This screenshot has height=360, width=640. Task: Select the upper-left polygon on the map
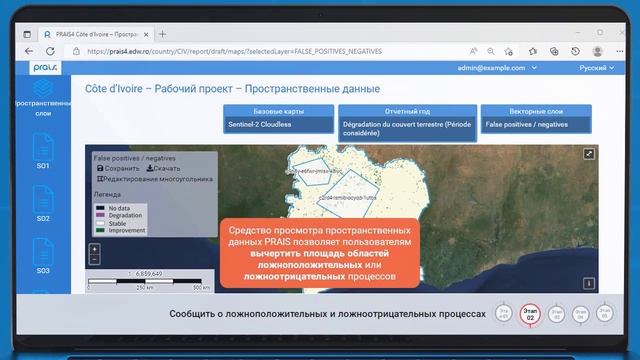point(313,172)
